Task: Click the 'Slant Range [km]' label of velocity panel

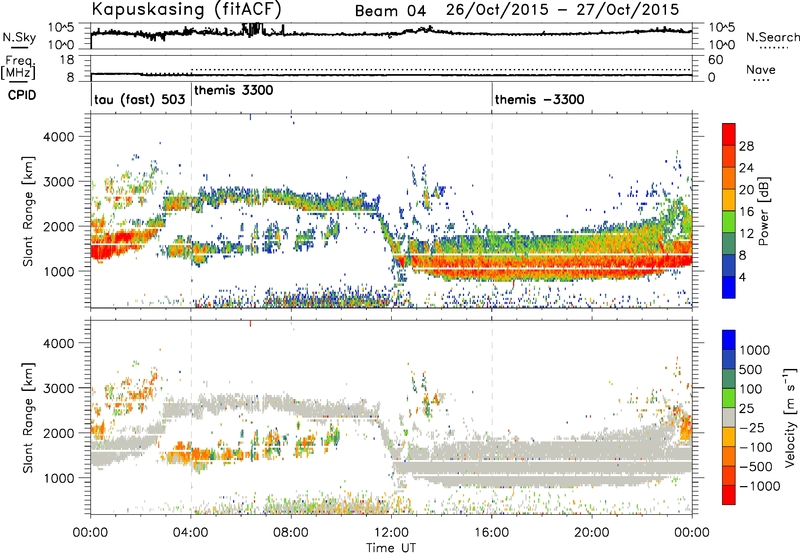Action: (x=28, y=418)
